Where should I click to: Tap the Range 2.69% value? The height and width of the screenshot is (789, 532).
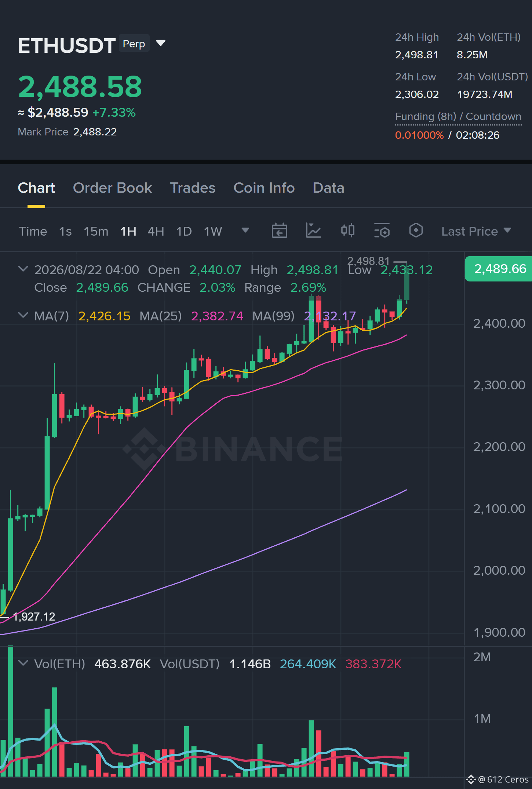coord(308,288)
